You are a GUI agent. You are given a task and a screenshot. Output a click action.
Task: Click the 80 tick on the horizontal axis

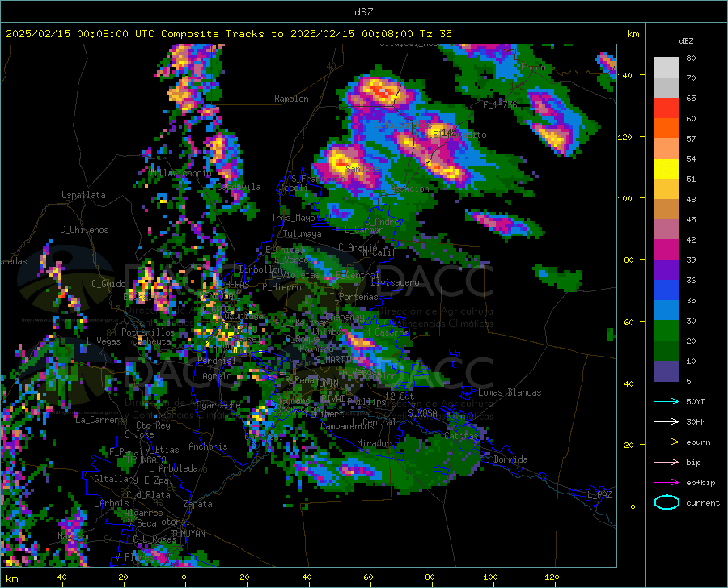pos(430,577)
